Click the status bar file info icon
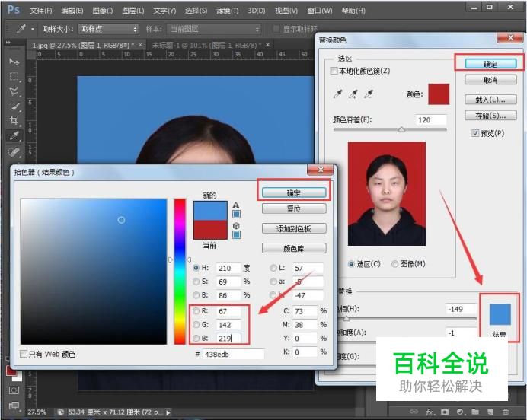 [x=61, y=412]
